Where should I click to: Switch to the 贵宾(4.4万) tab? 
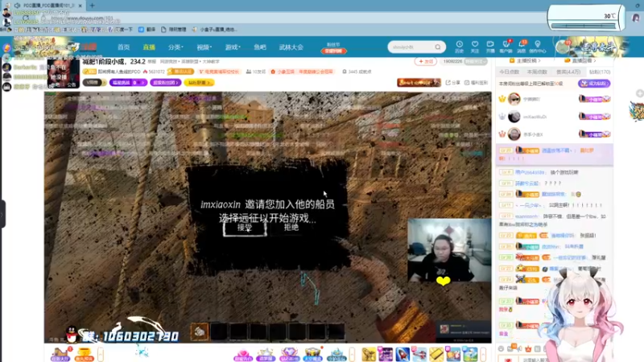[568, 72]
